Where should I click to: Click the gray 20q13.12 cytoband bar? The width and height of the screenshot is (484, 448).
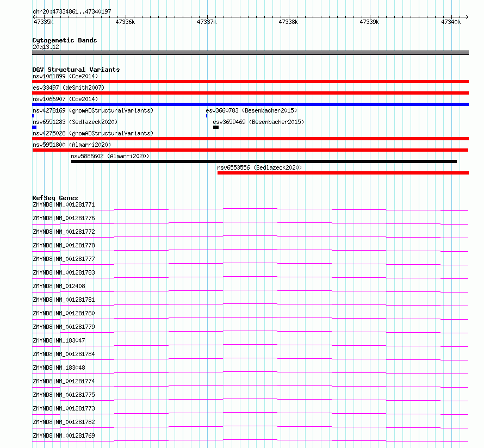(250, 53)
